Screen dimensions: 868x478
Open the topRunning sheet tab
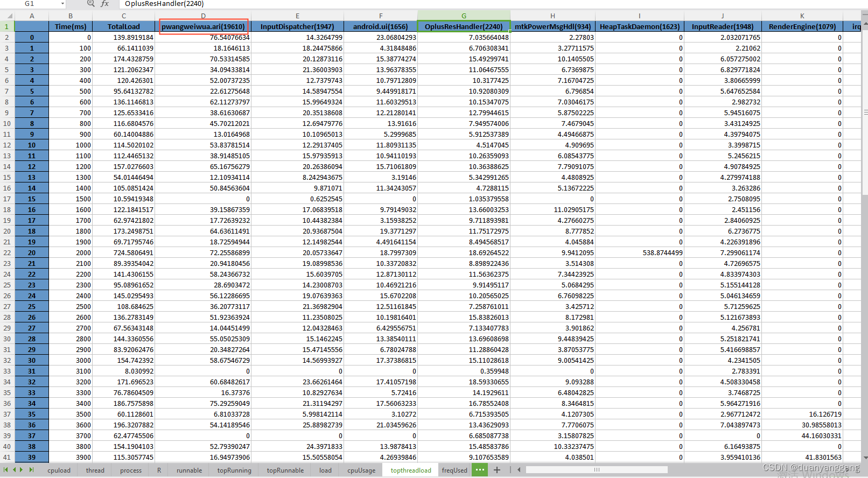click(234, 470)
